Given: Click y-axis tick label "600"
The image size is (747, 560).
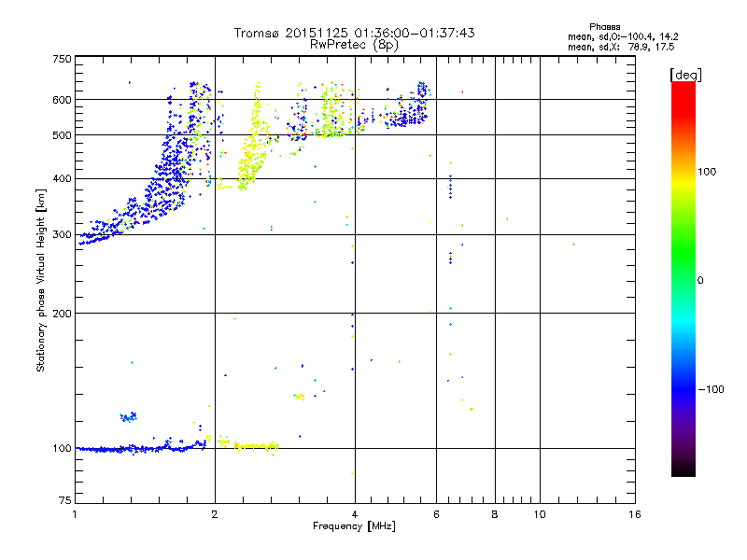Looking at the screenshot, I should (62, 100).
